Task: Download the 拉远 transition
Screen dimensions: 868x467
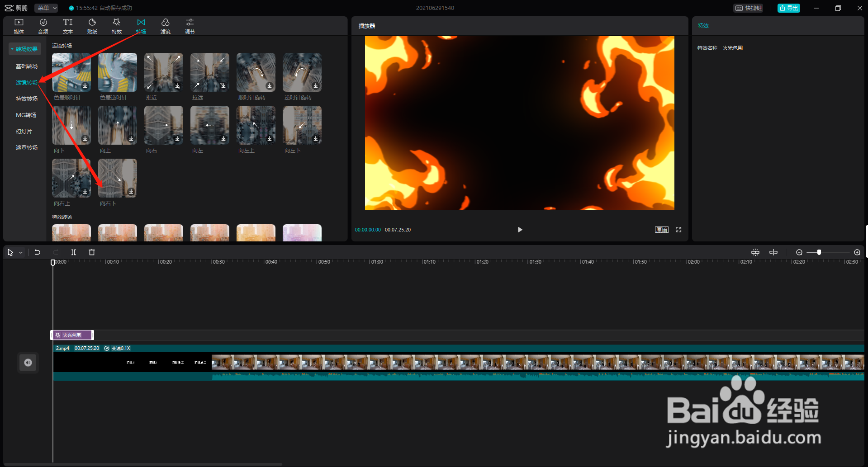Action: (223, 86)
